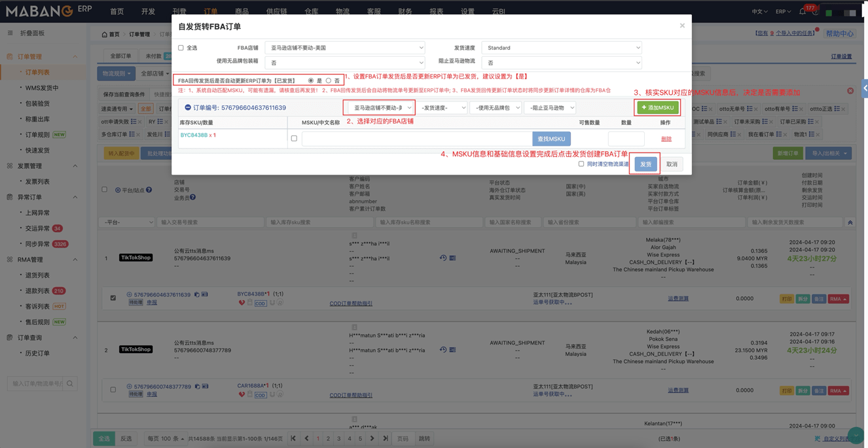868x448 pixels.
Task: Open the 发货速度 Standard dropdown
Action: pyautogui.click(x=561, y=48)
